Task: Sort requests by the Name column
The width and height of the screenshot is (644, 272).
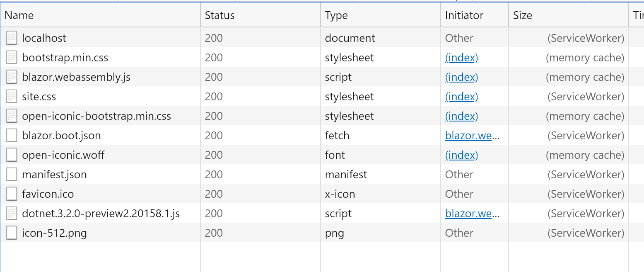Action: (x=19, y=15)
